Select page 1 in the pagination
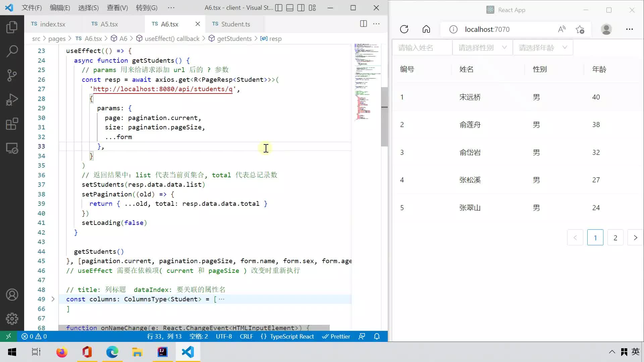Image resolution: width=644 pixels, height=362 pixels. pos(595,238)
